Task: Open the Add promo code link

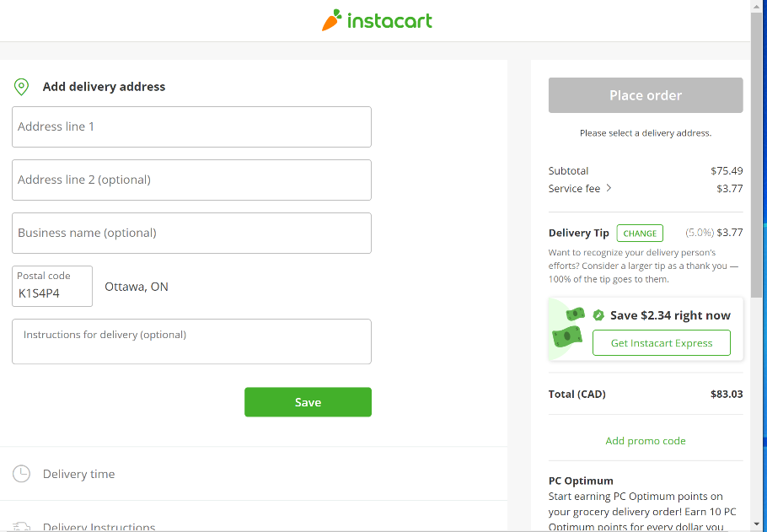Action: click(x=646, y=441)
